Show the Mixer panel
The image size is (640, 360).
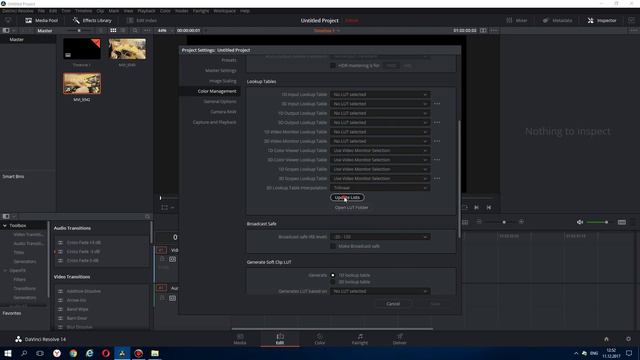click(x=517, y=20)
